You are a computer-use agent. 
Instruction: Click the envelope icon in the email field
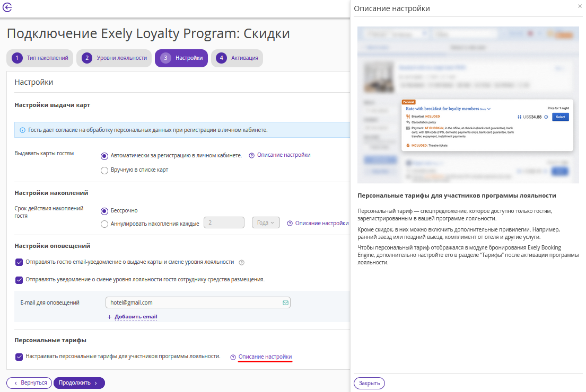(x=285, y=303)
